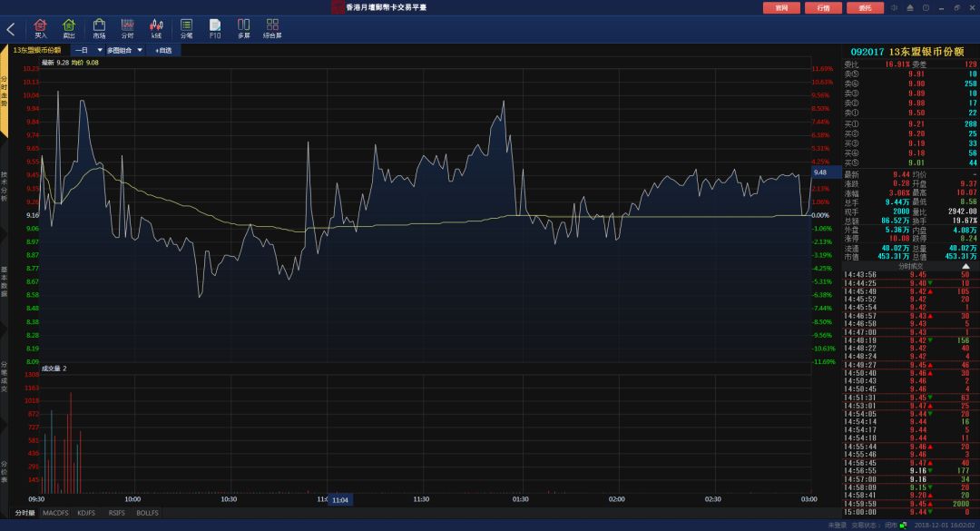This screenshot has width=980, height=531.
Task: Click the eject-style icon in title bar
Action: 910,7
